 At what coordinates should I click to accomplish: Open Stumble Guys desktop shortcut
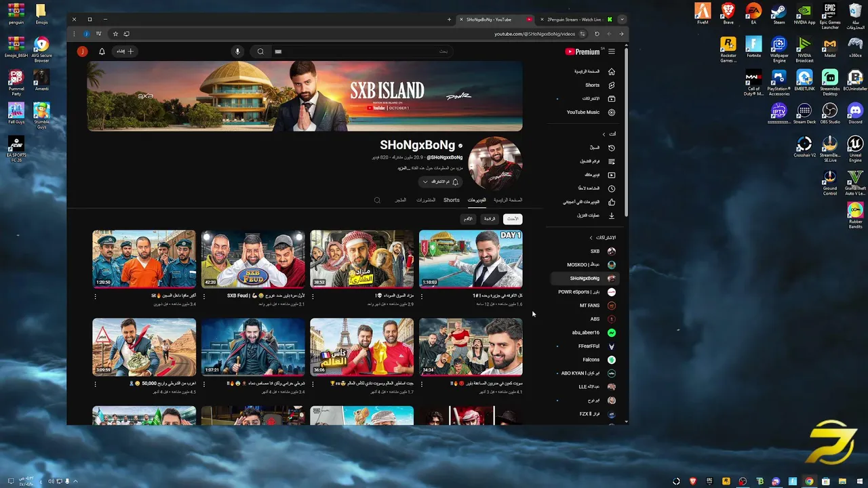click(x=41, y=115)
